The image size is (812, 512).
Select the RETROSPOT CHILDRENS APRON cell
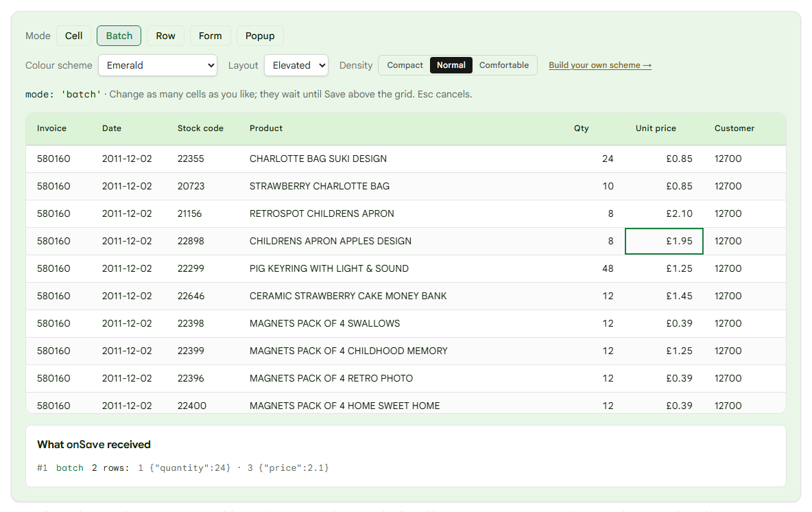pyautogui.click(x=401, y=213)
